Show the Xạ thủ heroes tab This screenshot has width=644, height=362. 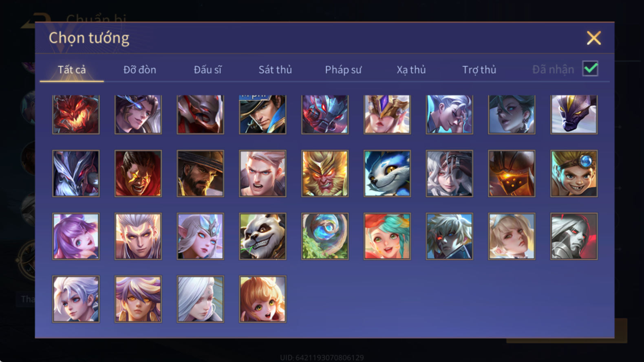(411, 70)
